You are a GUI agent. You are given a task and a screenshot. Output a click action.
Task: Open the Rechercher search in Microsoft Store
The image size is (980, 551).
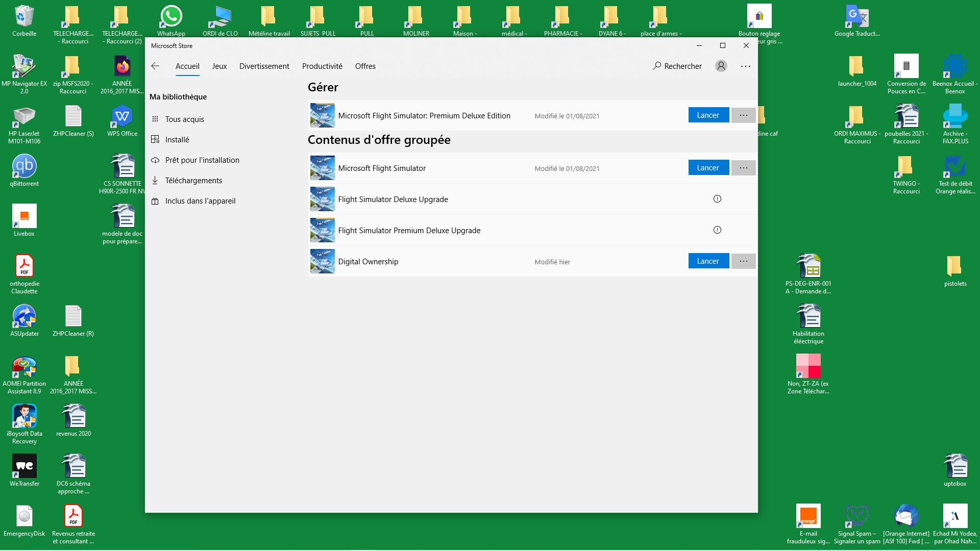tap(677, 66)
